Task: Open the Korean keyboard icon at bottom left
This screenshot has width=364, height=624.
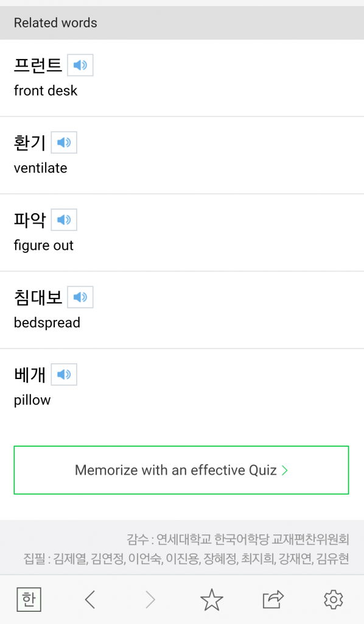Action: [x=28, y=599]
